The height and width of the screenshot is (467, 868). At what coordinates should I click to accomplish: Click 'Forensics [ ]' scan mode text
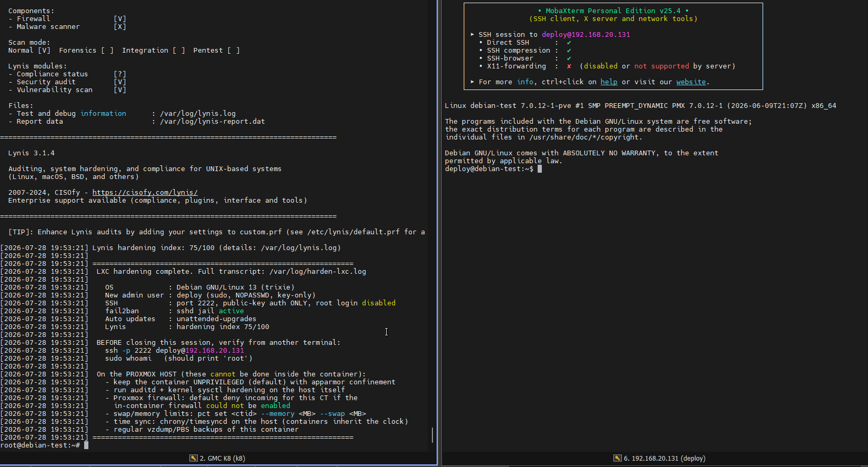[86, 50]
